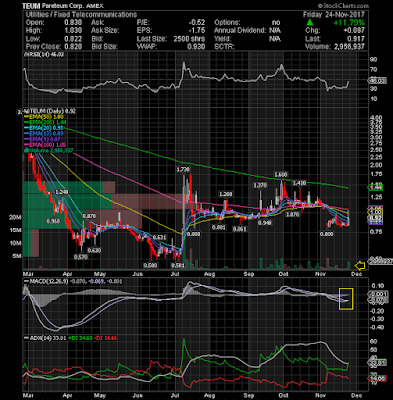The height and width of the screenshot is (400, 393).
Task: Click the 0.620 price annotation
Action: tap(94, 250)
